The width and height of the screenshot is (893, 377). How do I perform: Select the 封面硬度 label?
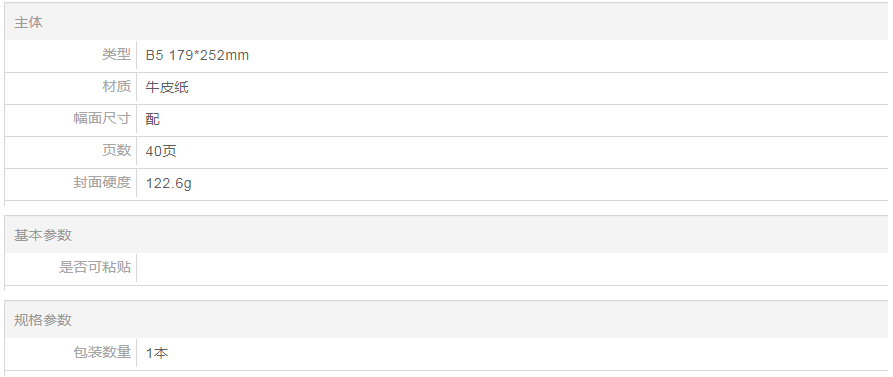tap(102, 182)
